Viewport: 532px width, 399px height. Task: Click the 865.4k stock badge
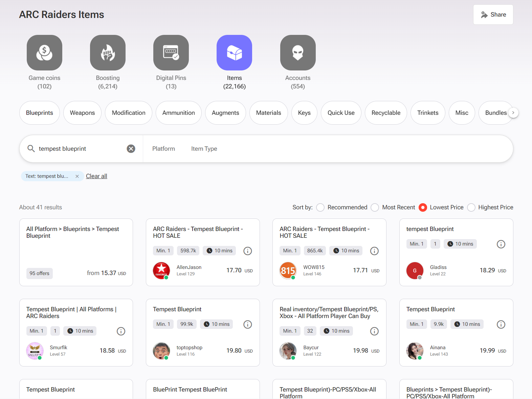[x=315, y=251]
